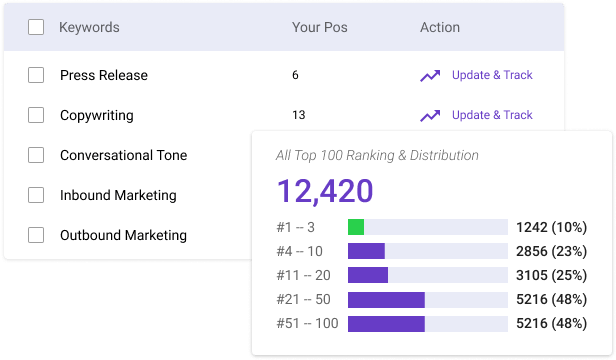Click the #21 -- 50 distribution bar
616x360 pixels.
(428, 299)
